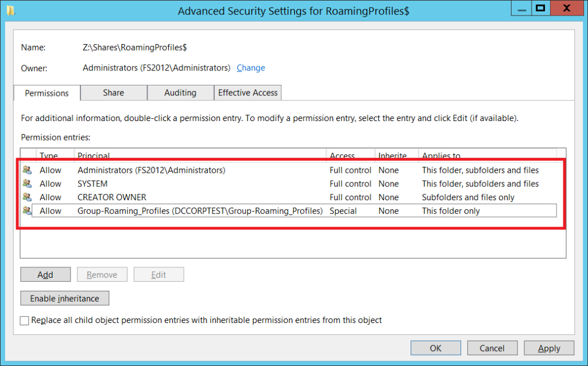Open the Auditing tab
The height and width of the screenshot is (366, 588).
point(180,92)
